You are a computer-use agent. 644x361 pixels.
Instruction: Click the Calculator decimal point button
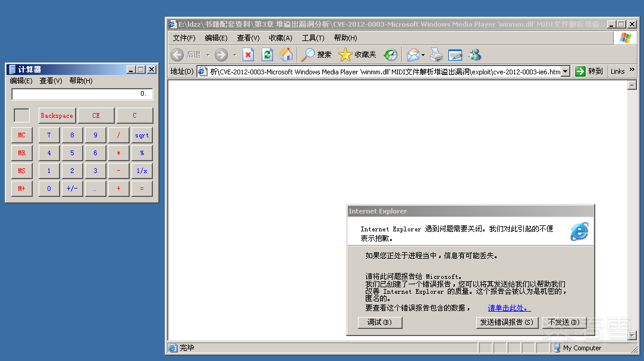click(x=95, y=189)
